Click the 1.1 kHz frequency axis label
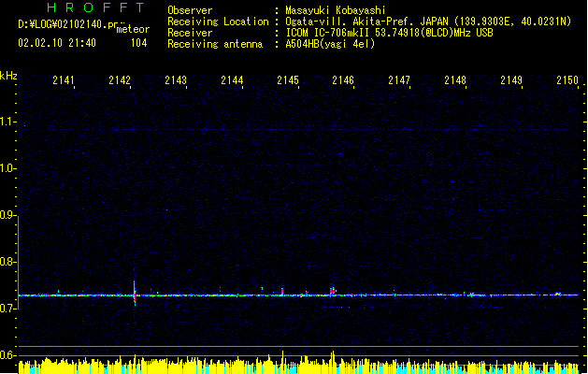 coord(7,122)
